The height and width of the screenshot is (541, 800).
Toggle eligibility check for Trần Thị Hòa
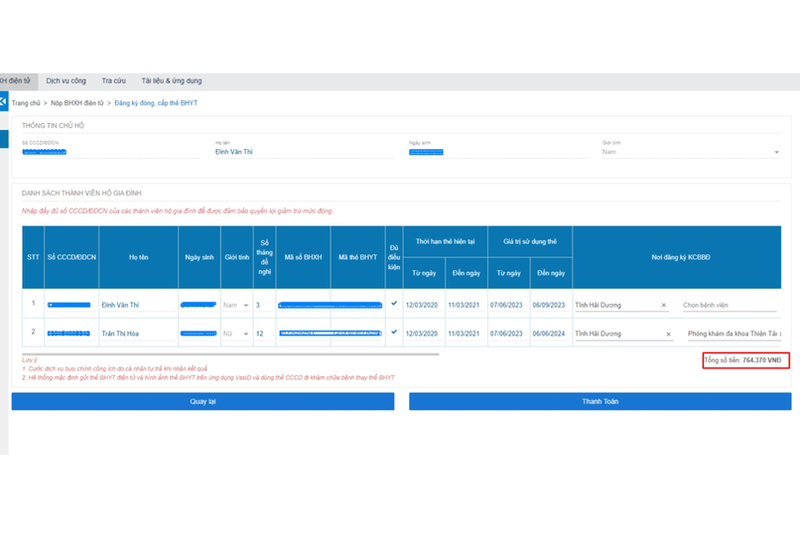click(394, 332)
